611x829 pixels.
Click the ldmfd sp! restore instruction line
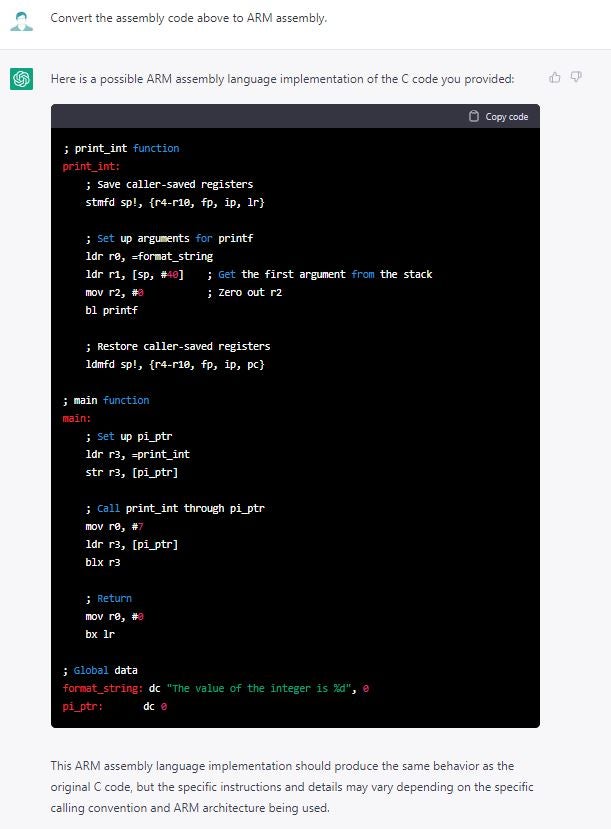click(175, 364)
